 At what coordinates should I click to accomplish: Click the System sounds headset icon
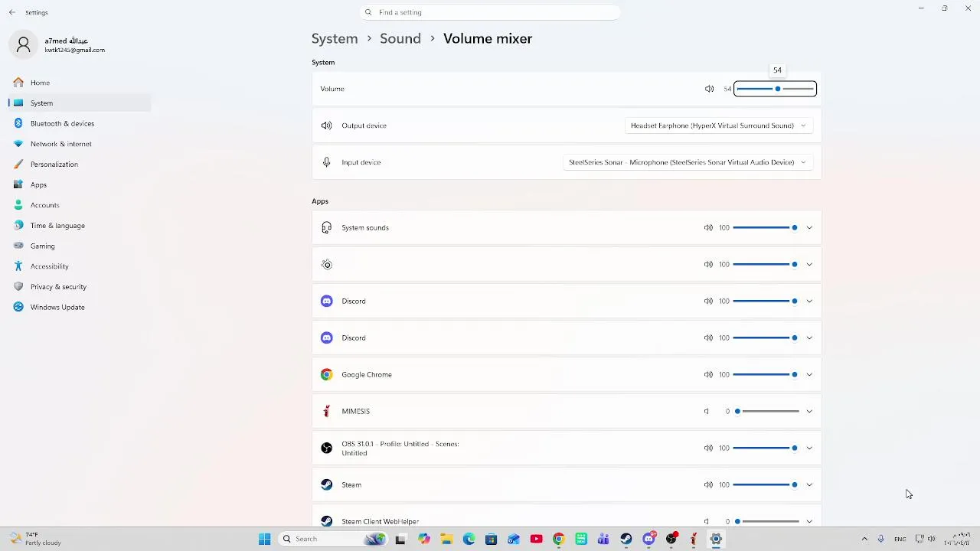327,227
